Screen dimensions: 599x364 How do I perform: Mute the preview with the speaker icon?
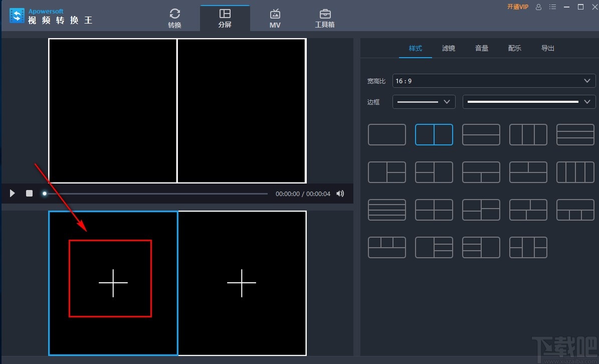340,194
